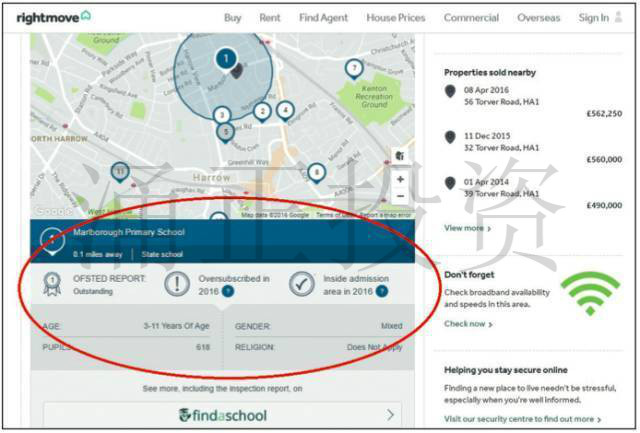This screenshot has width=640, height=433.
Task: Select school marker 11 on map
Action: coord(120,171)
